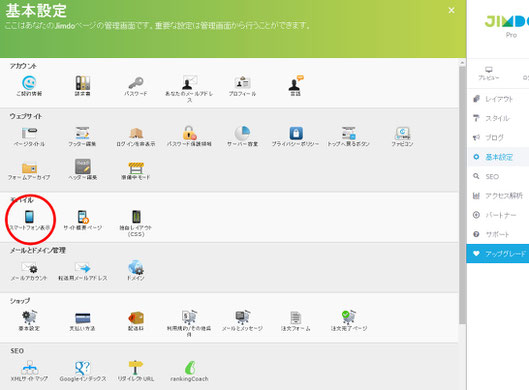The image size is (529, 390).
Task: Open the 配送料 shipping box icon
Action: point(136,318)
